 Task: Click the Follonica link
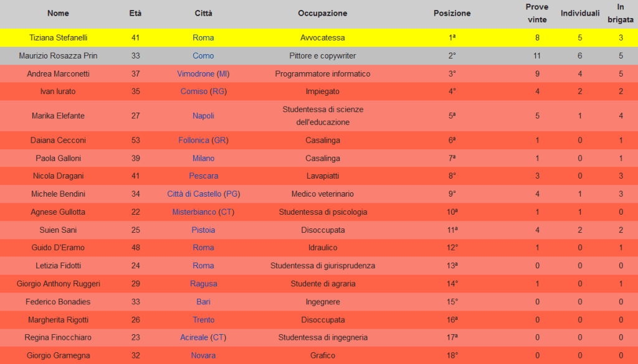pyautogui.click(x=194, y=140)
